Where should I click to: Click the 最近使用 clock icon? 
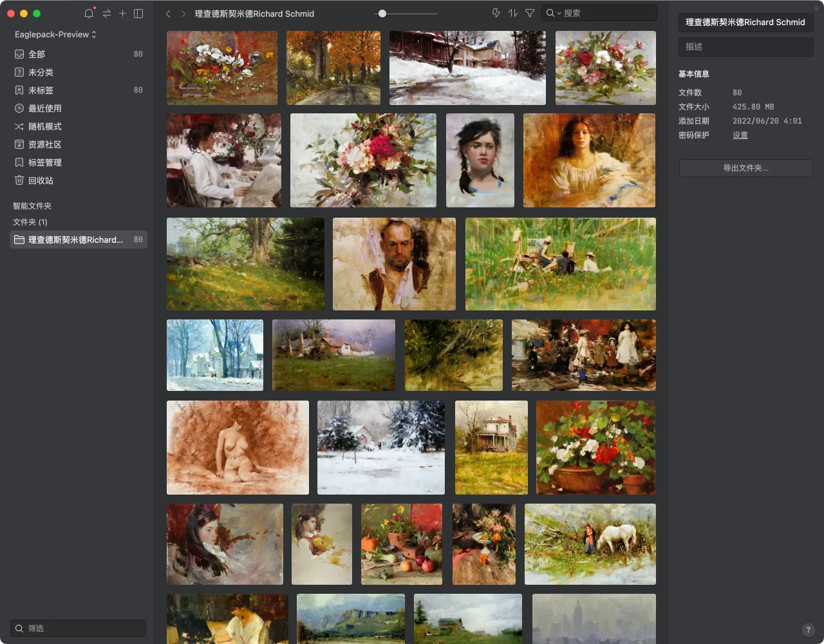[19, 108]
